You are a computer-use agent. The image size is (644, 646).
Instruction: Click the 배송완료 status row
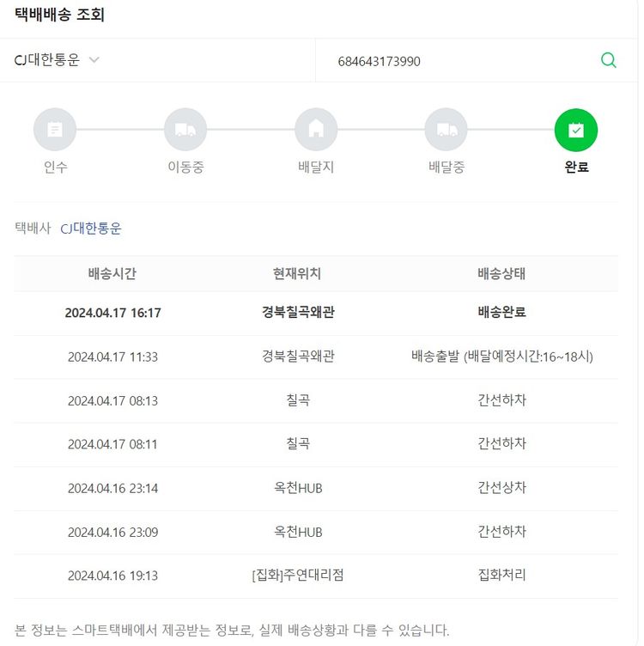tap(501, 313)
